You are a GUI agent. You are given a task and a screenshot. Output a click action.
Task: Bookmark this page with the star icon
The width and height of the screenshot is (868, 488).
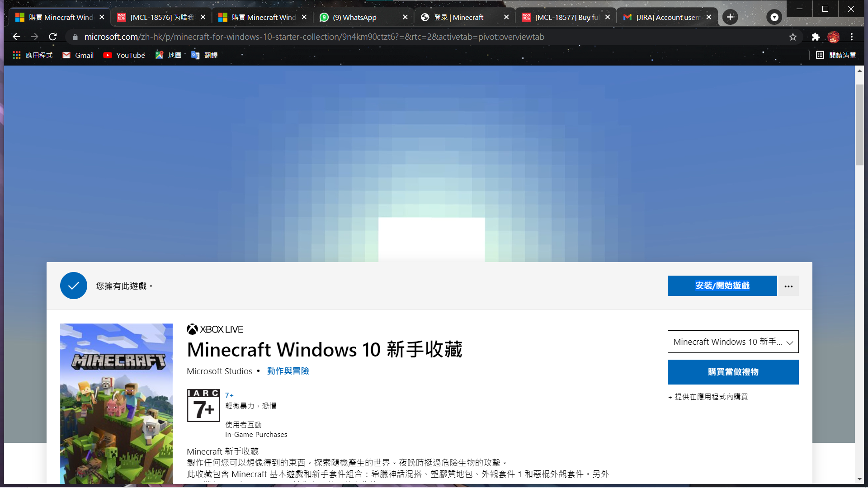coord(793,37)
